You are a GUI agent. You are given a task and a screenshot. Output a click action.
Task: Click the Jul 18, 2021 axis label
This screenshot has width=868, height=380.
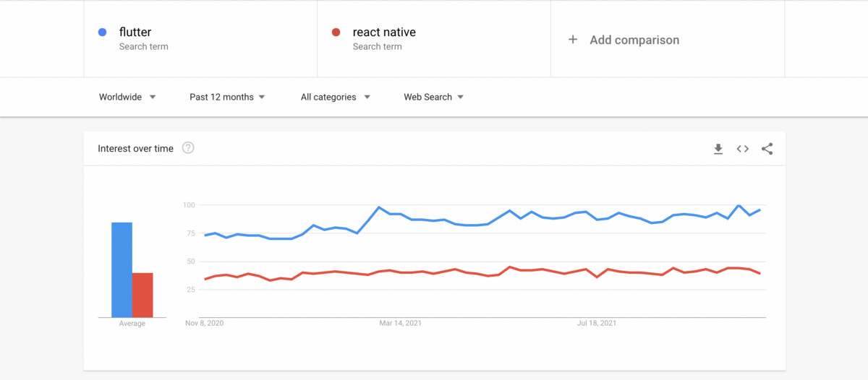click(x=597, y=324)
